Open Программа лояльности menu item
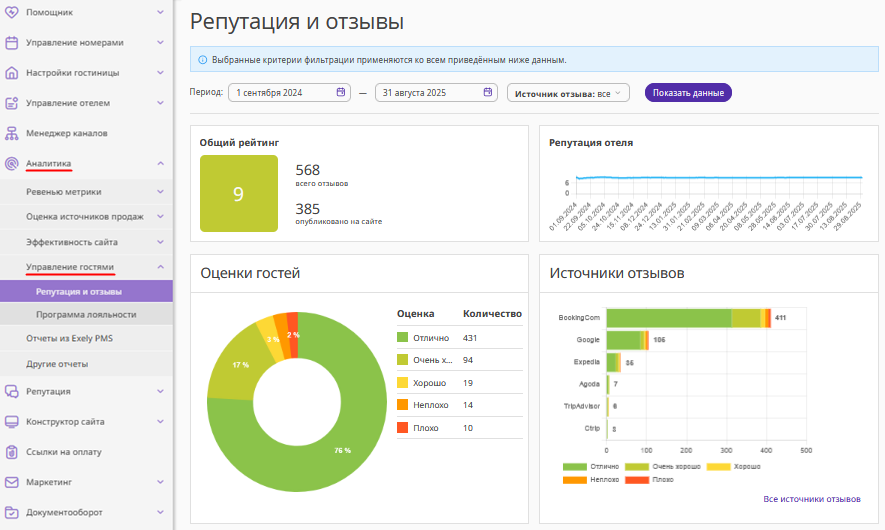885x530 pixels. click(x=86, y=314)
